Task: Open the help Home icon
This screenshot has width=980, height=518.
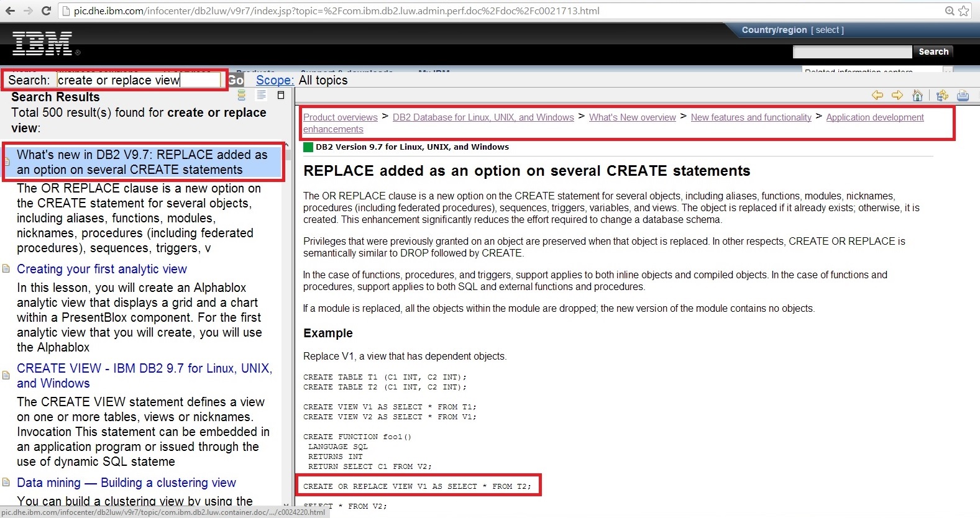Action: tap(917, 95)
